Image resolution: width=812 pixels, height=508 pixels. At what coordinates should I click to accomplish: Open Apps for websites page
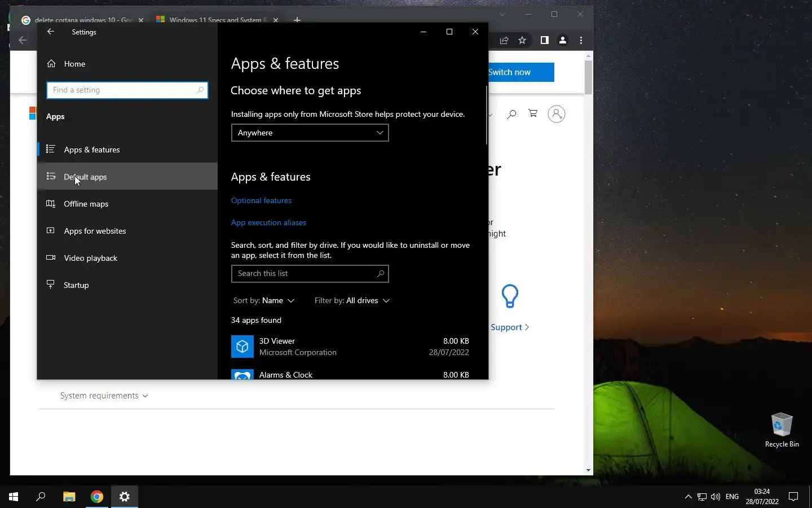(127, 231)
